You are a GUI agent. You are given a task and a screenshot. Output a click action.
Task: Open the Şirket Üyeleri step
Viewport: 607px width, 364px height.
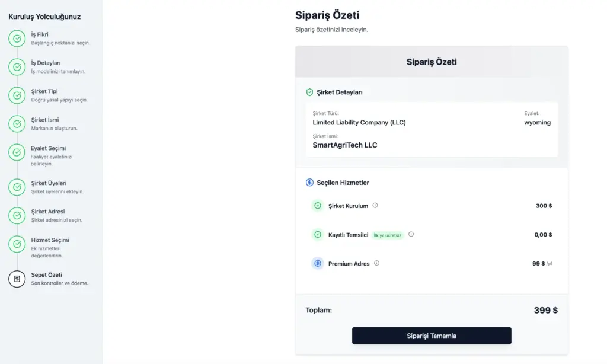pyautogui.click(x=50, y=187)
